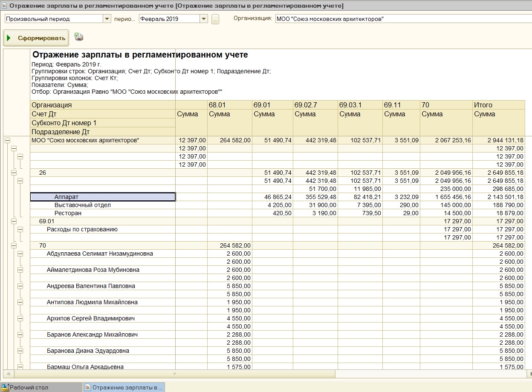
Task: Collapse the Расходы по страхованию node
Action: pyautogui.click(x=20, y=230)
